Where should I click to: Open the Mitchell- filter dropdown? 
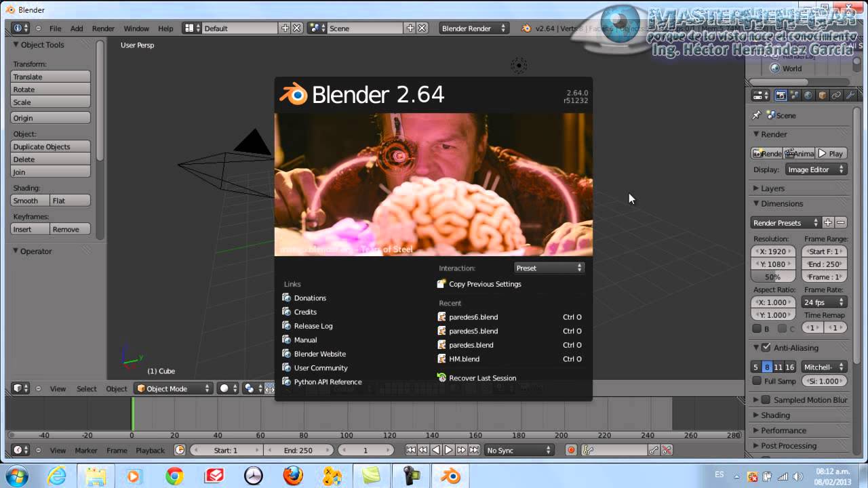824,367
